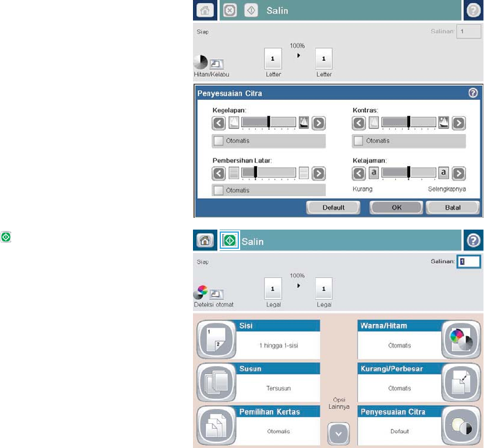Expand more options with Opsi Lainnya arrow
This screenshot has height=448, width=484.
coord(339,434)
